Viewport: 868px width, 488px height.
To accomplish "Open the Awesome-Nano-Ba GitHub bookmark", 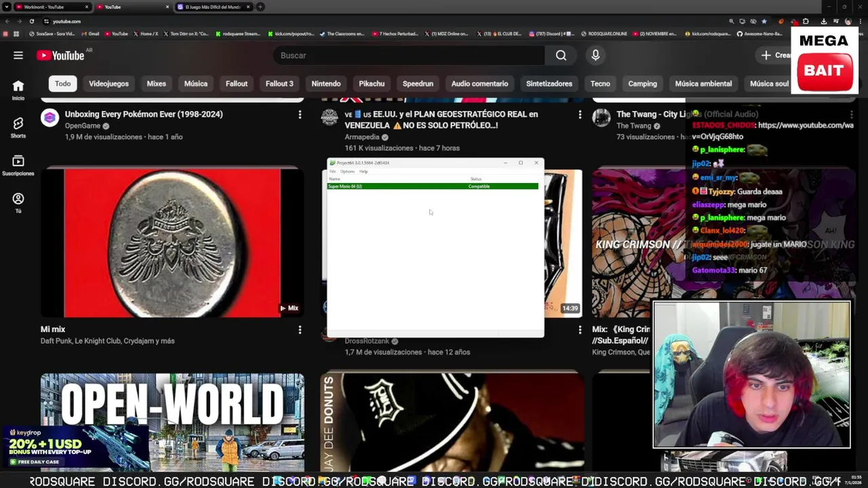I will point(759,33).
